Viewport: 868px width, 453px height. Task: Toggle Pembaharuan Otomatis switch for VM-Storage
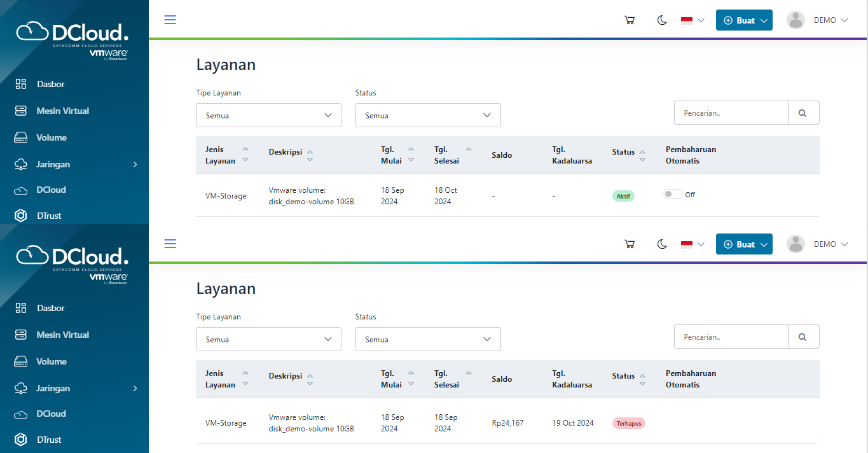(673, 194)
